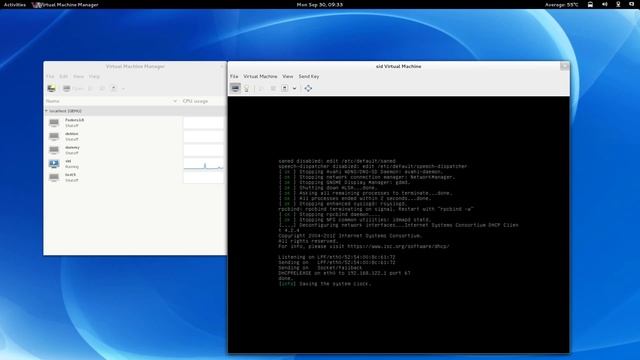Open Help menu in Virtual Machine Manager

(94, 76)
